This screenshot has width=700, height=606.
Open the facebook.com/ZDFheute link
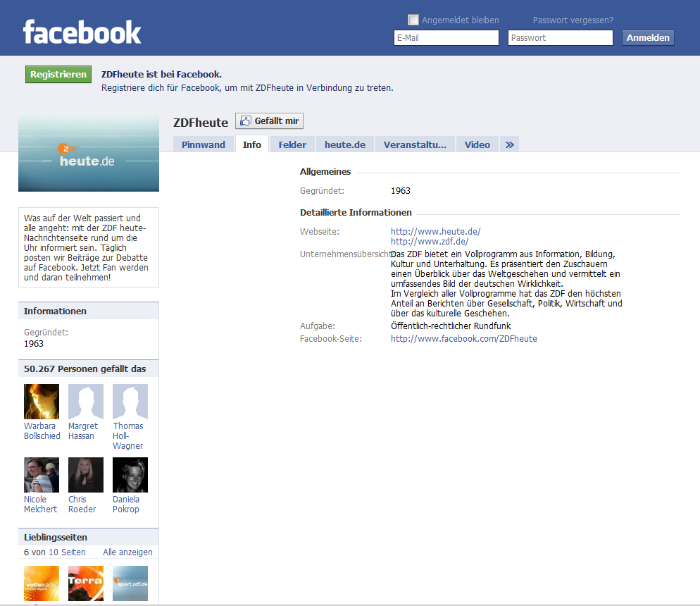[464, 338]
